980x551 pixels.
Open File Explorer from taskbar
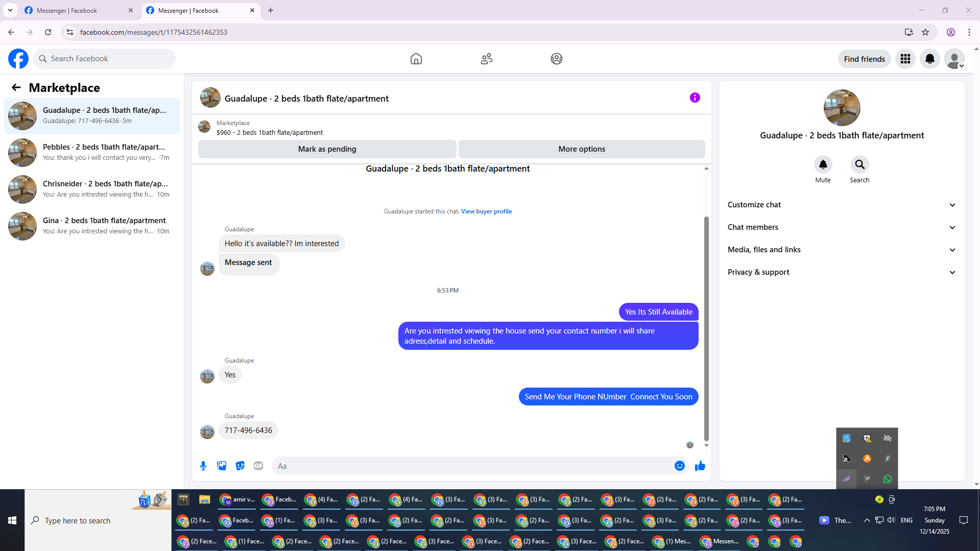205,499
